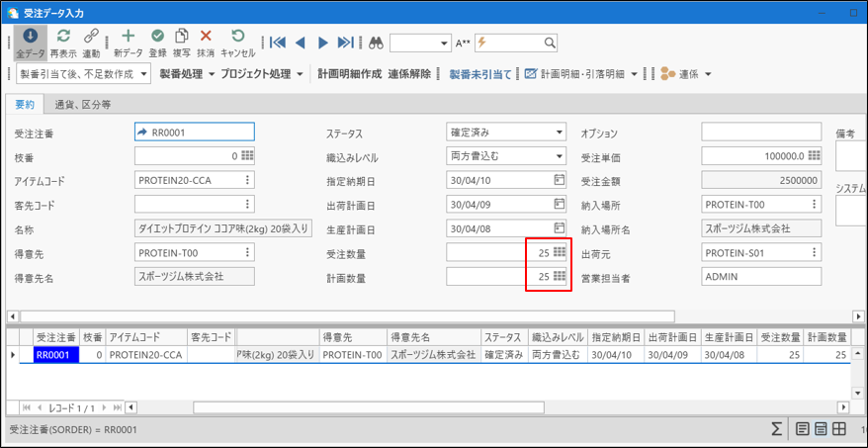
Task: Open calendar for 生産計画日
Action: [x=560, y=227]
